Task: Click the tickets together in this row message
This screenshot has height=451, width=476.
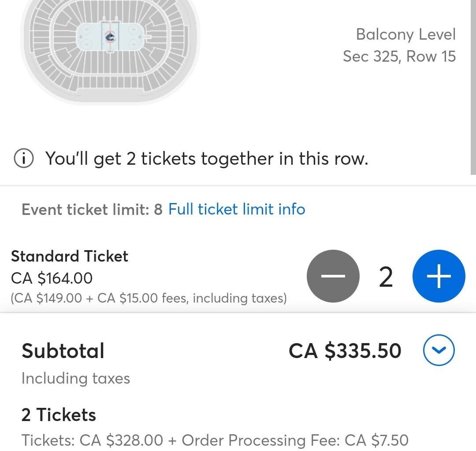Action: 206,159
